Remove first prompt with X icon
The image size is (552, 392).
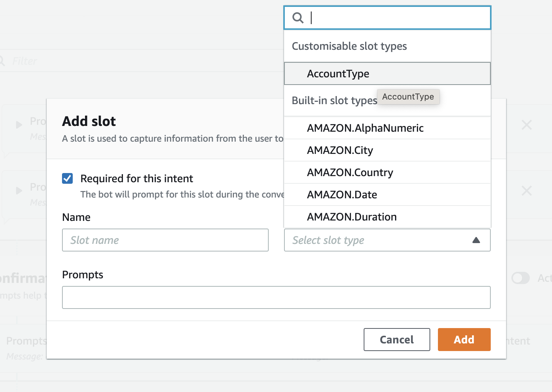pos(527,125)
